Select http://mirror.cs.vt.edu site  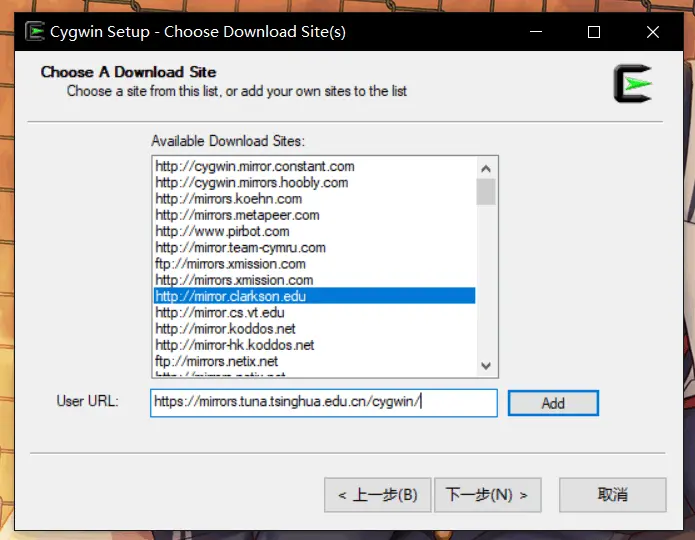pos(315,313)
